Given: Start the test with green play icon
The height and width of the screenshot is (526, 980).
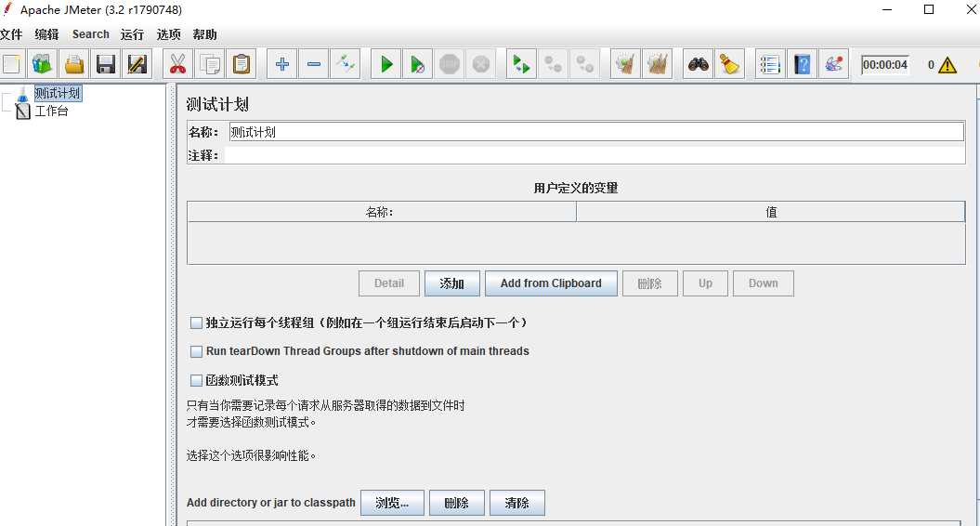Looking at the screenshot, I should pos(386,64).
